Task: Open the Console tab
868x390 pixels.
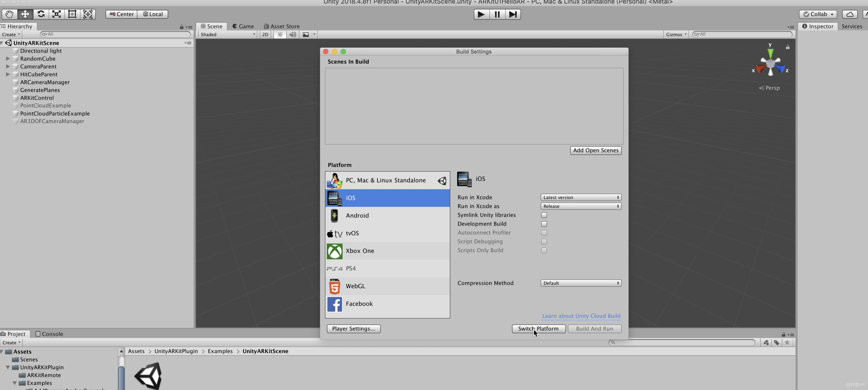Action: [49, 334]
